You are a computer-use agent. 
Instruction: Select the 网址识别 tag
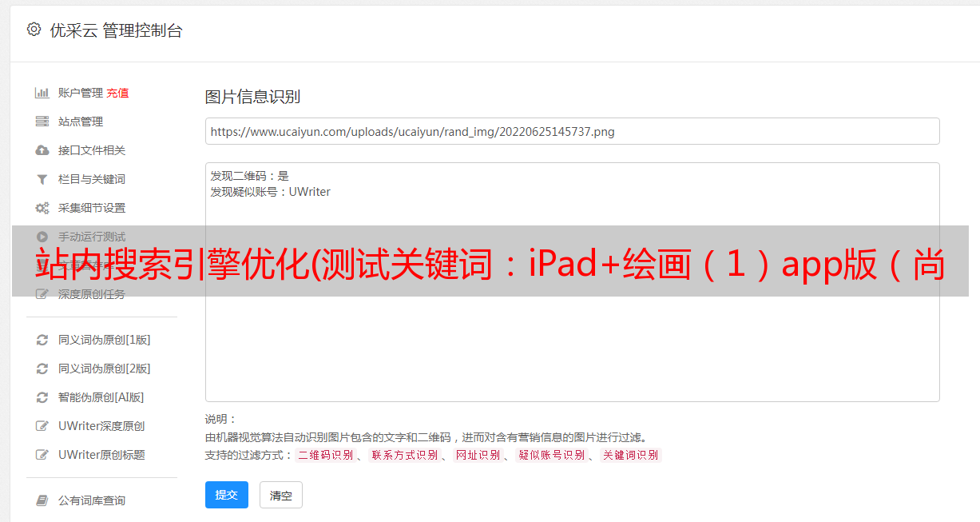pos(478,455)
